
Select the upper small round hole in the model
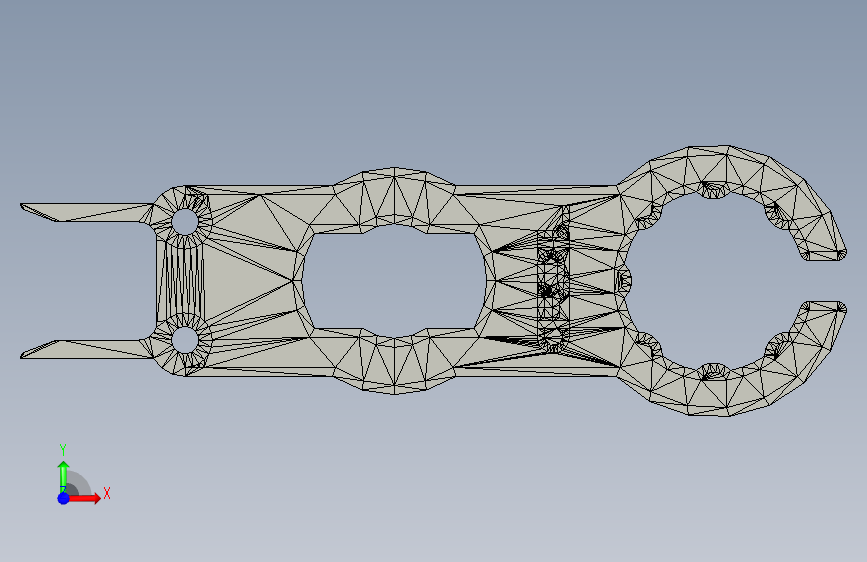click(x=185, y=222)
